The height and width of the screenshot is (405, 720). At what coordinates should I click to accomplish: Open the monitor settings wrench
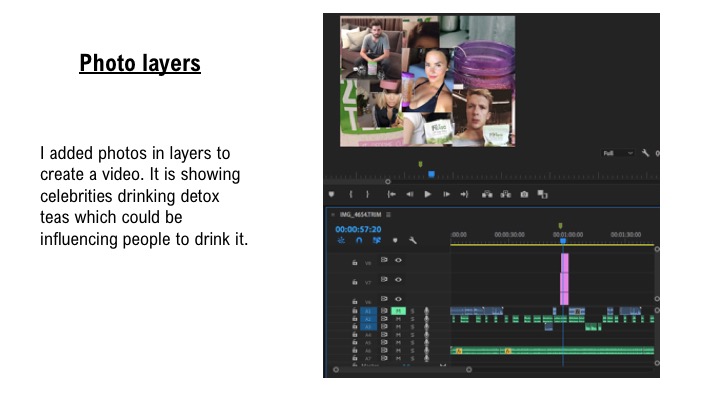pyautogui.click(x=646, y=153)
